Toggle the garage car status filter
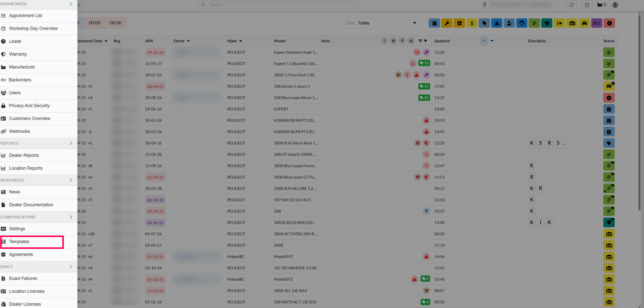This screenshot has width=644, height=308. click(572, 23)
